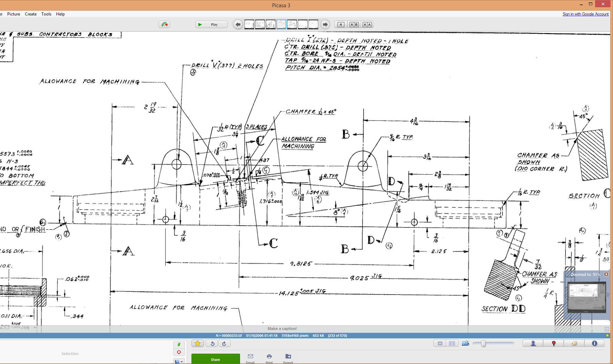Start the slideshow with Play
613x364 pixels.
pos(211,24)
